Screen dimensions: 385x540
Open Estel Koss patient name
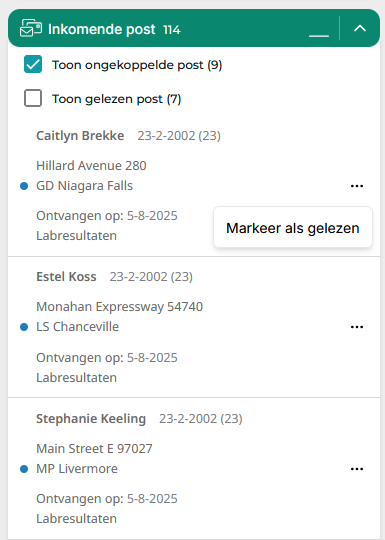(66, 277)
